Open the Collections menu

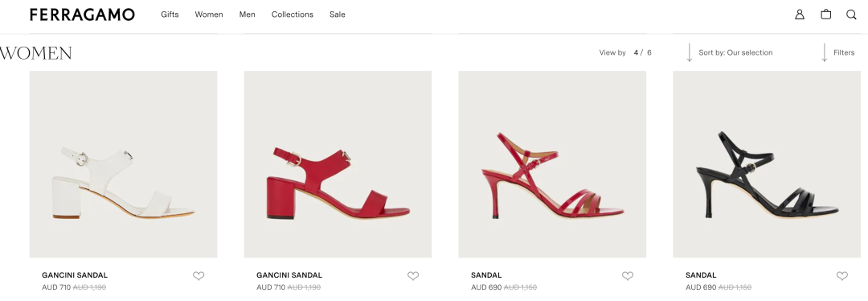click(x=293, y=14)
